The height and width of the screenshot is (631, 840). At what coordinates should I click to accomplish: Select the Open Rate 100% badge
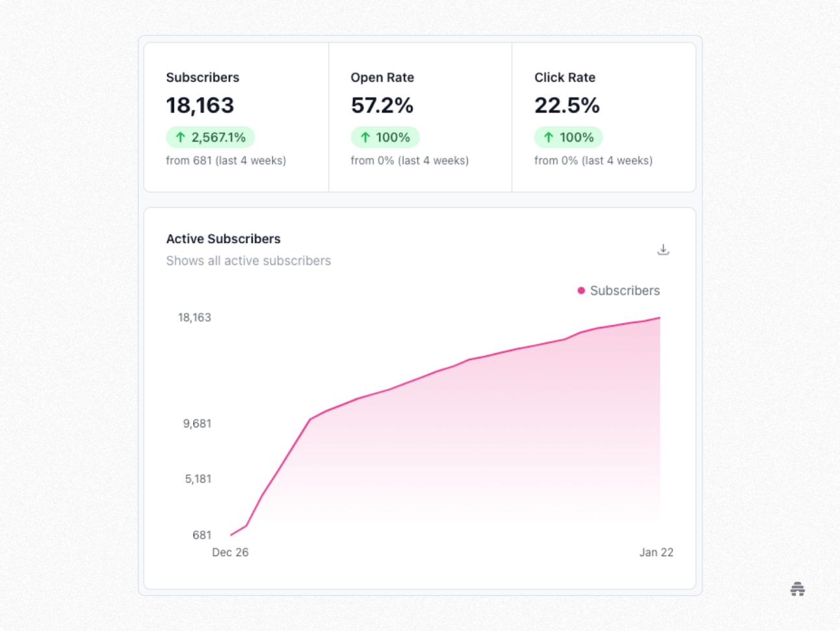(385, 137)
